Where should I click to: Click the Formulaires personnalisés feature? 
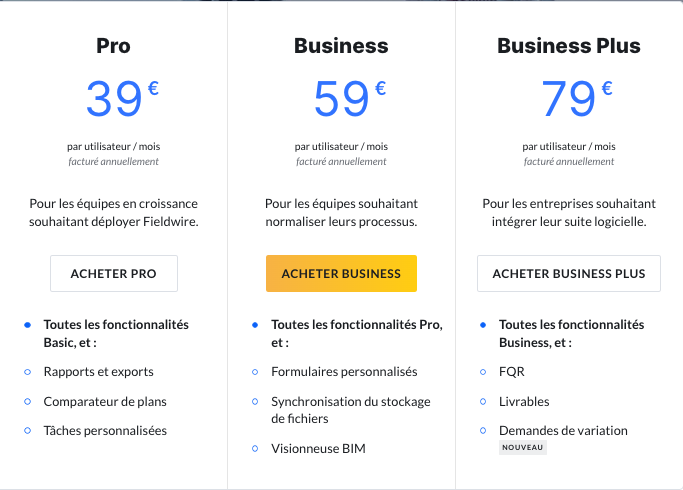(x=344, y=371)
